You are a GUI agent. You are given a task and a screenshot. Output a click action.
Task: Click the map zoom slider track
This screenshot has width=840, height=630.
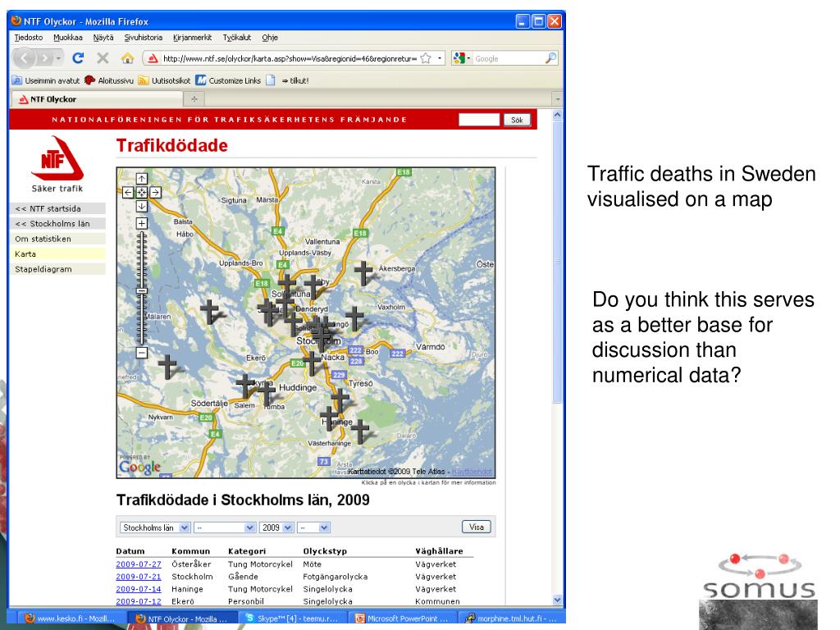pos(141,288)
